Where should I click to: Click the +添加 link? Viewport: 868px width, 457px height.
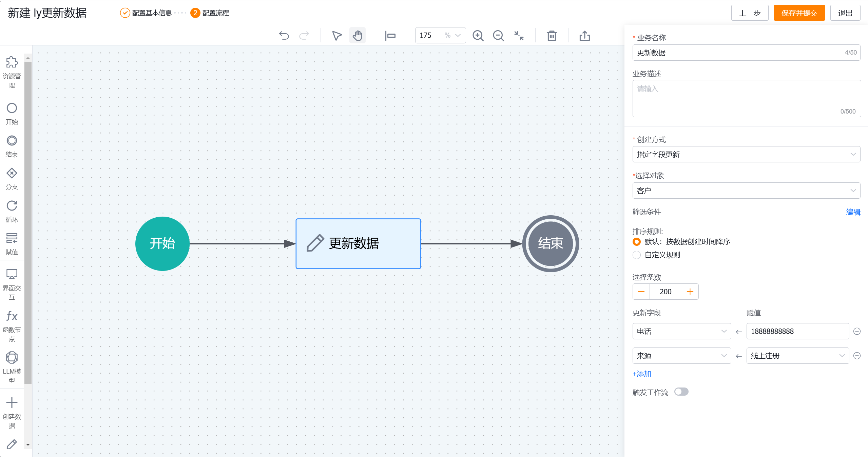(642, 374)
